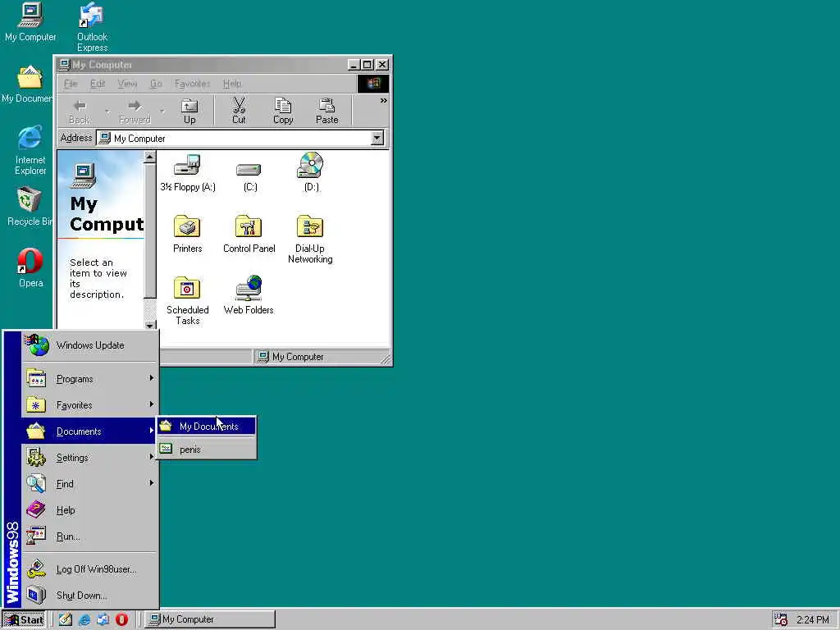Screen dimensions: 840x630
Task: Open the Help menu in My Computer window
Action: (x=232, y=84)
